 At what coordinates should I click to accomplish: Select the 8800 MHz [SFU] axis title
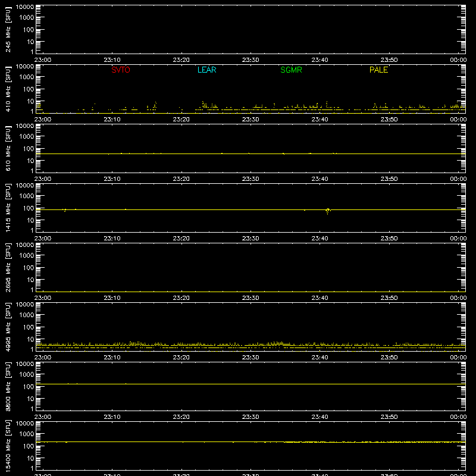pyautogui.click(x=8, y=386)
